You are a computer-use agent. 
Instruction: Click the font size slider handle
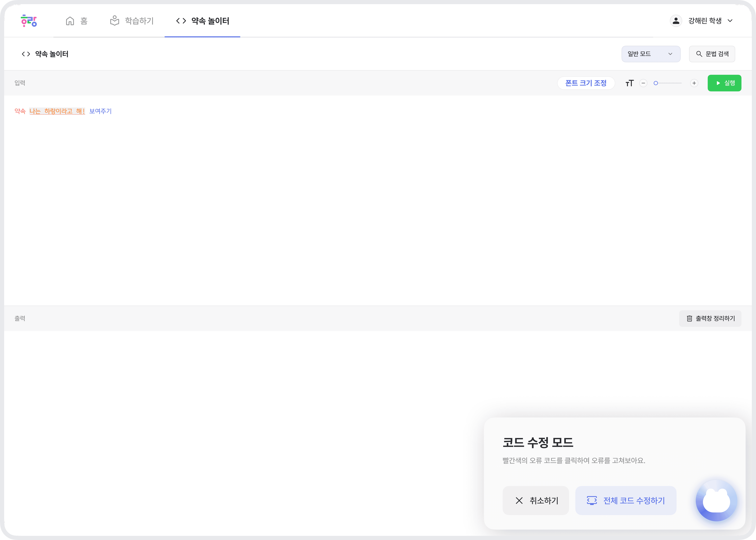coord(656,83)
